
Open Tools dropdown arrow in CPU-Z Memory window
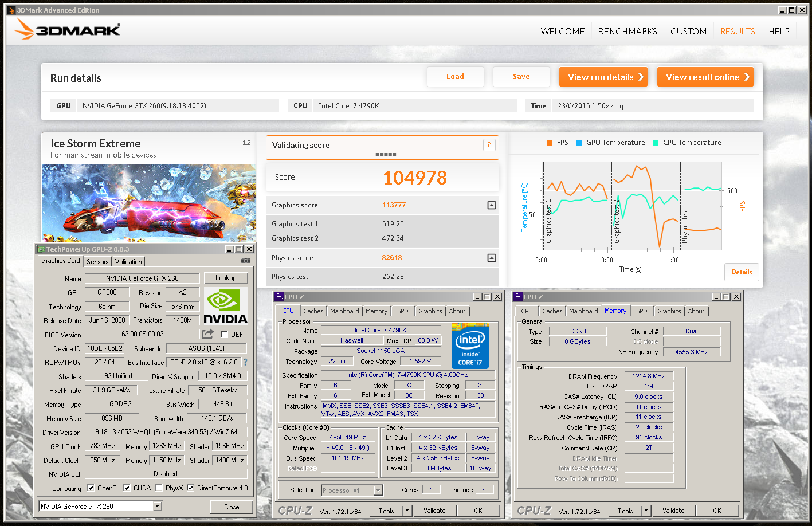coord(646,511)
